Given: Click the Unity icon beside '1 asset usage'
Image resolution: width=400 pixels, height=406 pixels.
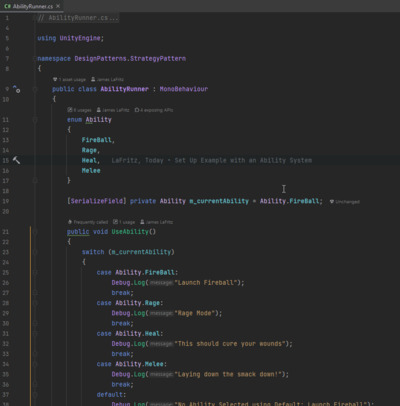Looking at the screenshot, I should pyautogui.click(x=55, y=79).
